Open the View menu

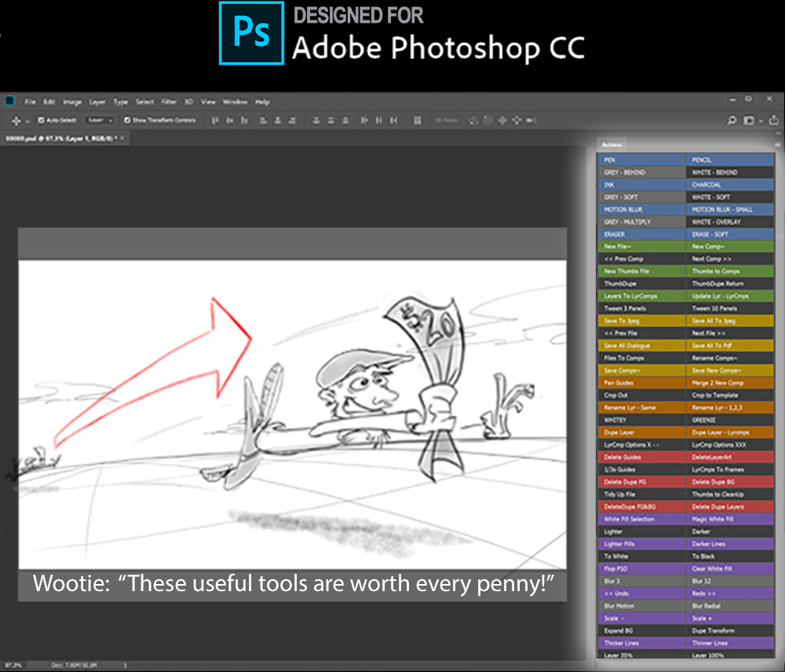pyautogui.click(x=208, y=101)
